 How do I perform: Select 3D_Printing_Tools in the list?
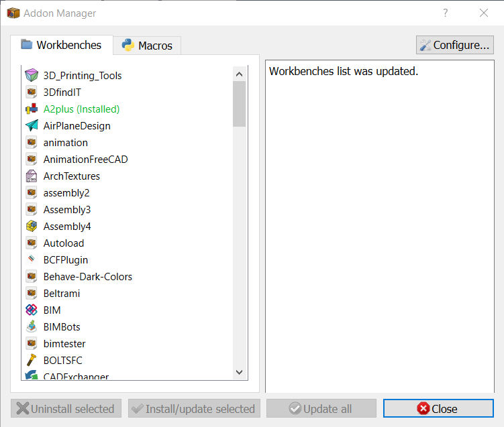pyautogui.click(x=83, y=76)
